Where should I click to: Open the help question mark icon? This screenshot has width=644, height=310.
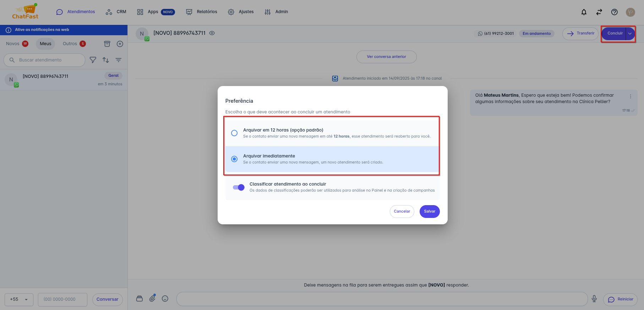(x=615, y=12)
